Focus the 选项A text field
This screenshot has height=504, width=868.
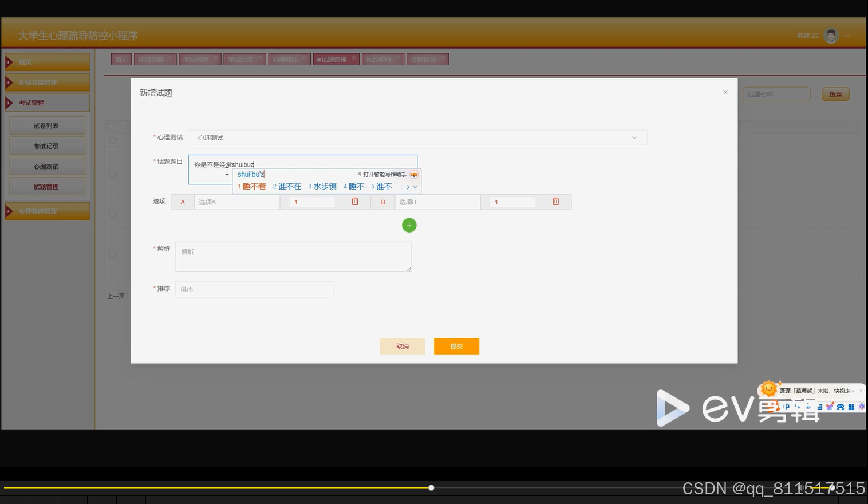pos(237,202)
